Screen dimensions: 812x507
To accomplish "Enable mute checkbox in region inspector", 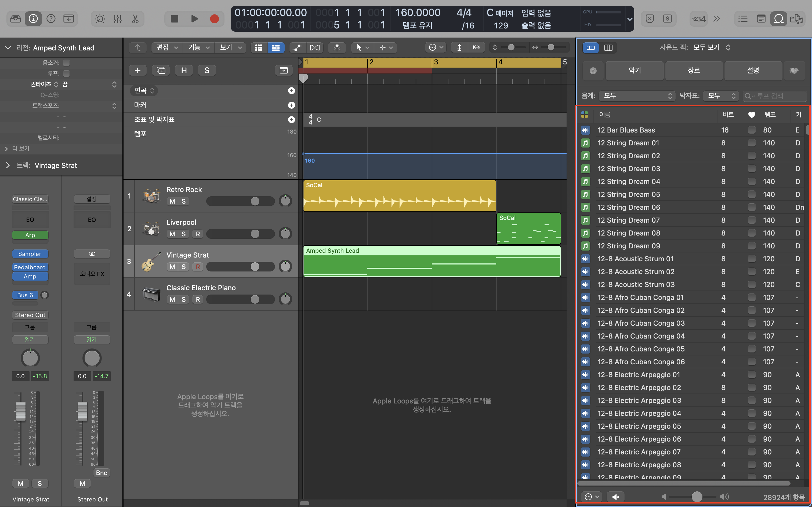I will click(x=66, y=63).
